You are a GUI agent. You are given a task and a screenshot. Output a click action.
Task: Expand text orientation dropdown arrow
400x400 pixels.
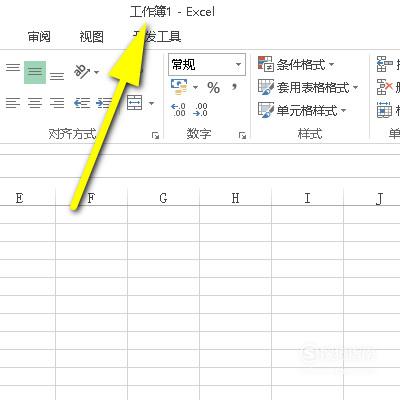click(96, 72)
